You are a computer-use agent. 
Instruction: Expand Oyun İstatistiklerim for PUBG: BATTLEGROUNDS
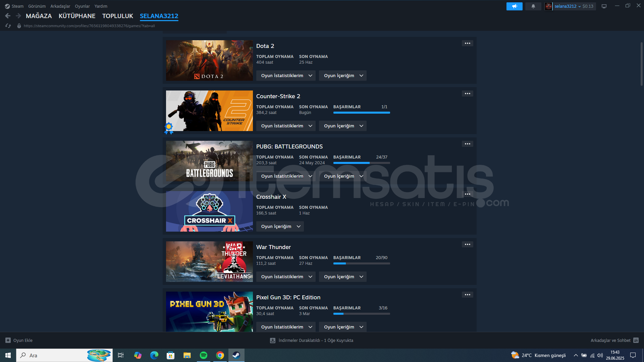pyautogui.click(x=286, y=176)
